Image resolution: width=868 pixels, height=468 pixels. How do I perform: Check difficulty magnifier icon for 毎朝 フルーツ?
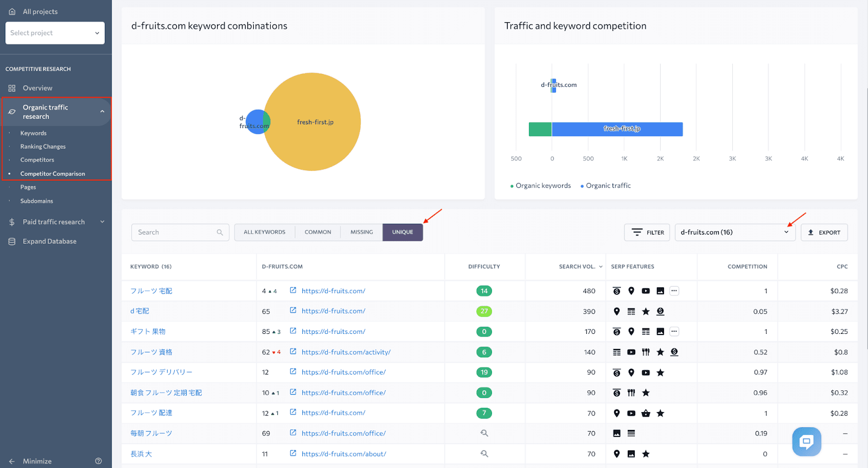pos(484,433)
